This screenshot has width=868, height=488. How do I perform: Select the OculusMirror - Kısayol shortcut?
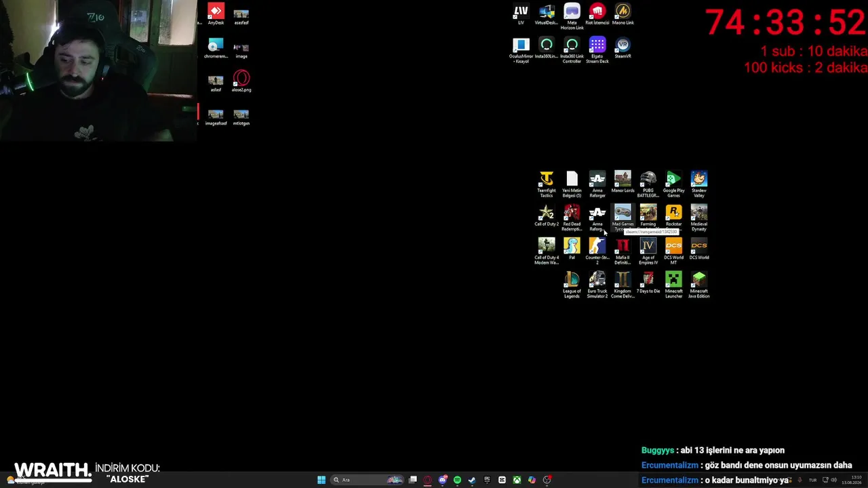pyautogui.click(x=521, y=50)
